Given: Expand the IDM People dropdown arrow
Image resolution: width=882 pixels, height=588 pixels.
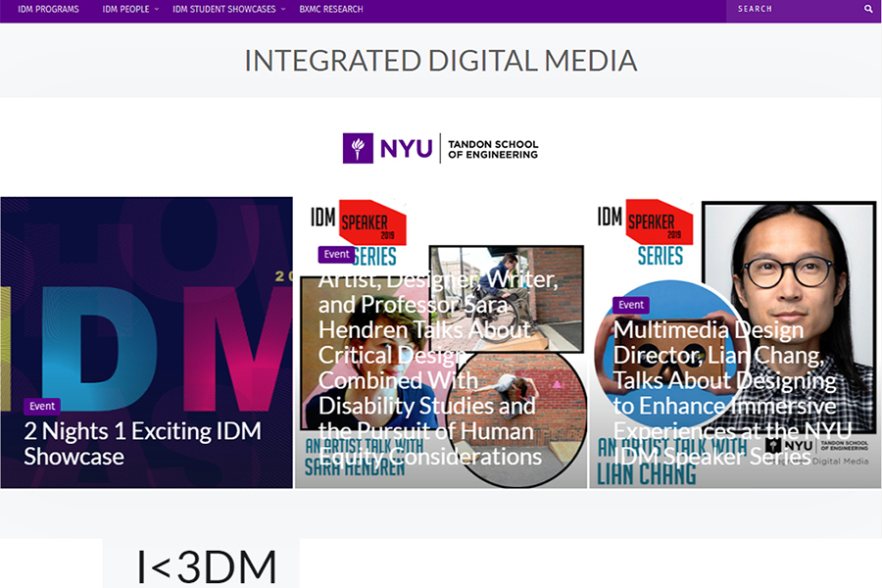Looking at the screenshot, I should pos(156,9).
